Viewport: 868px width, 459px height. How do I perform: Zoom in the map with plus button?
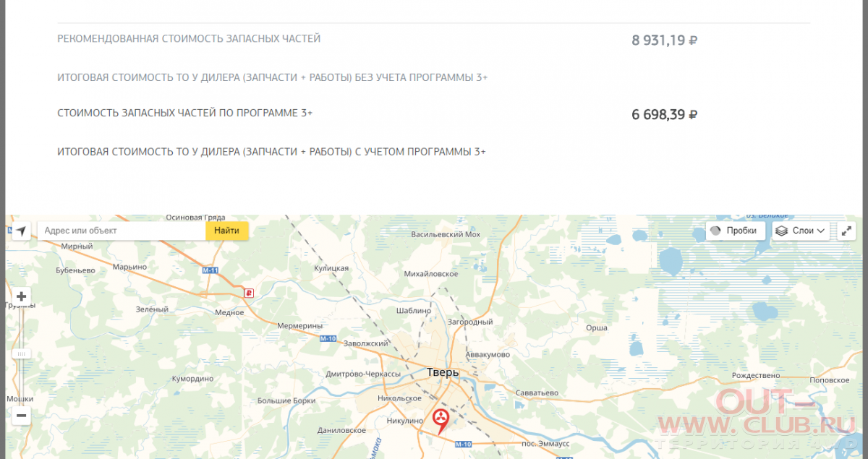coord(22,296)
